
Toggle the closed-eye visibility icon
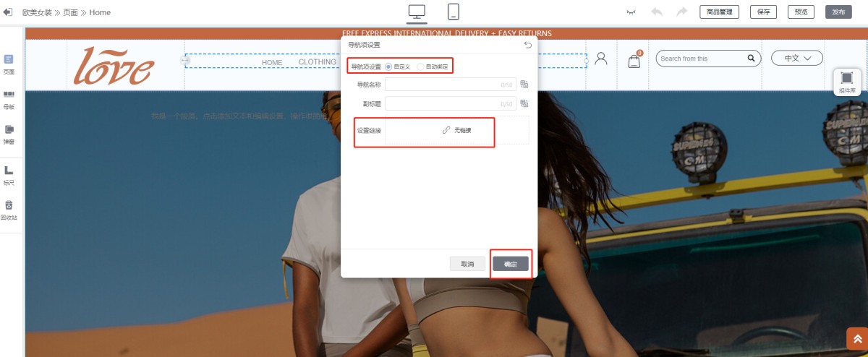pyautogui.click(x=631, y=12)
